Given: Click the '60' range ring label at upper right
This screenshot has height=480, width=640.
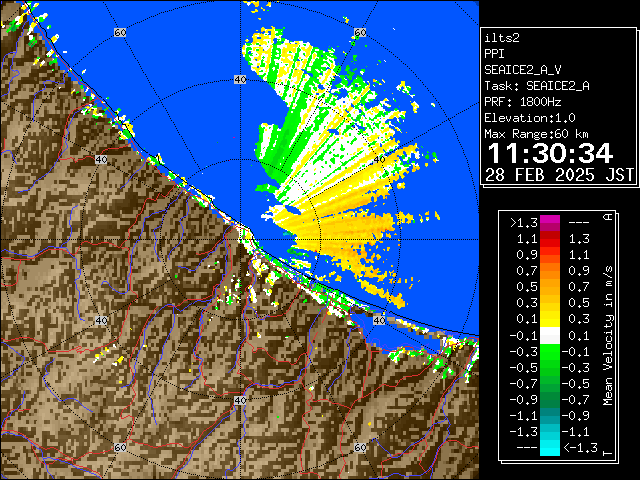Looking at the screenshot, I should click(x=360, y=32).
